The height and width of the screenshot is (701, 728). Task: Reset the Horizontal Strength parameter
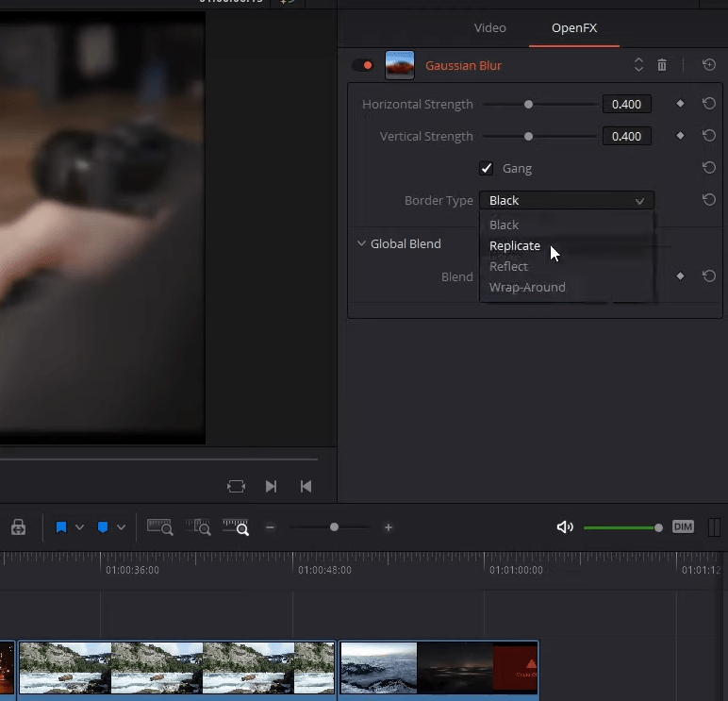coord(709,103)
